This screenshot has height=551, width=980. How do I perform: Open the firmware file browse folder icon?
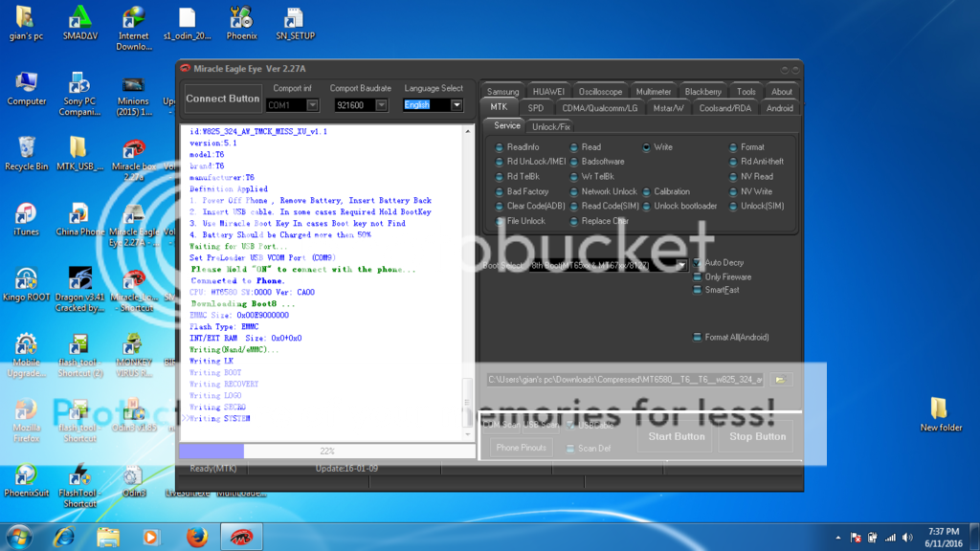point(781,380)
